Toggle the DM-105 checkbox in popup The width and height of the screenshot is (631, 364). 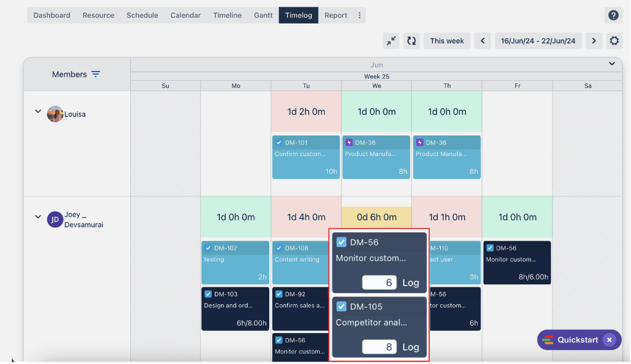coord(341,307)
